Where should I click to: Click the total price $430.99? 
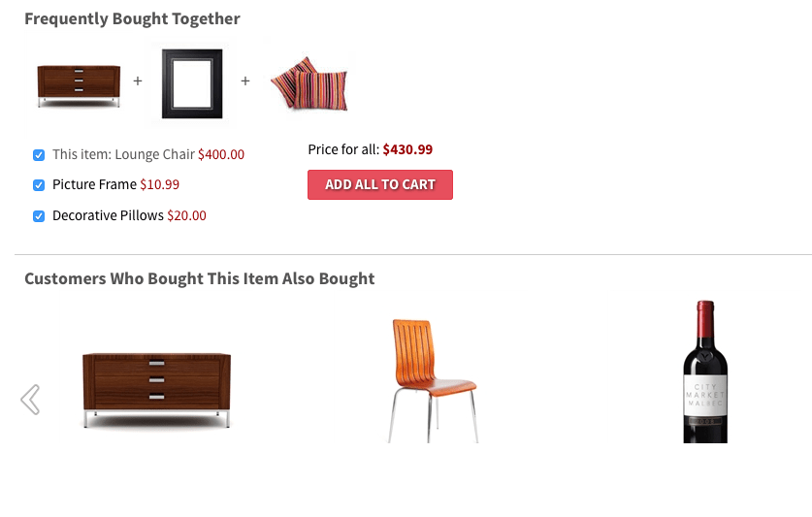407,149
